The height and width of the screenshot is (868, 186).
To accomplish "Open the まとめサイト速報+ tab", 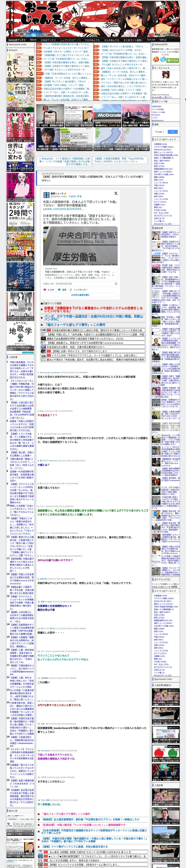I will click(133, 40).
